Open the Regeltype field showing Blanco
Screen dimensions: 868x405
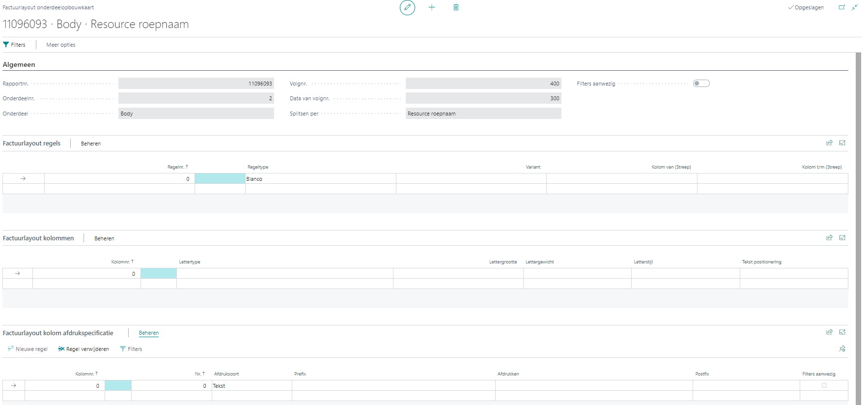[x=320, y=179]
